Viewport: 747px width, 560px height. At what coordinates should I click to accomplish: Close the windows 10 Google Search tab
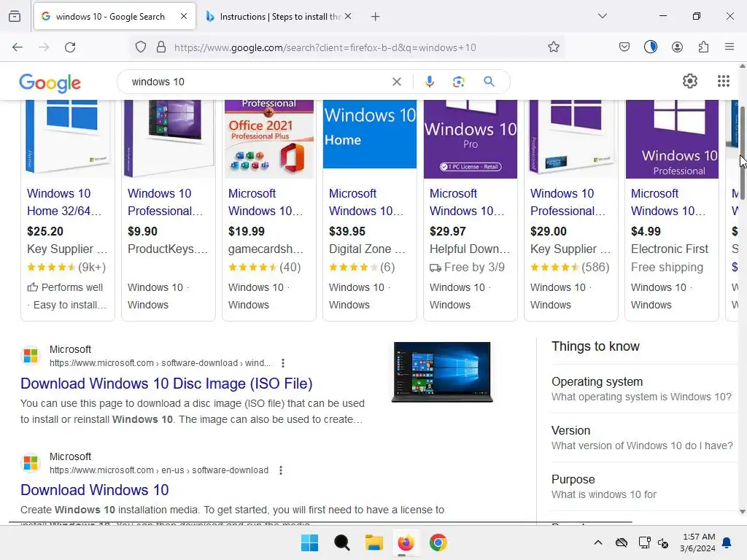pyautogui.click(x=184, y=17)
